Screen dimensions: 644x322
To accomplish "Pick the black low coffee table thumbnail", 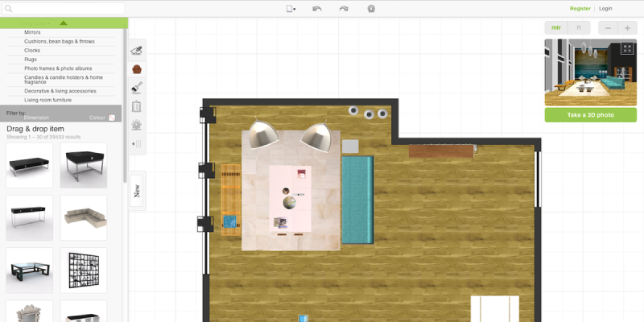I will click(29, 165).
